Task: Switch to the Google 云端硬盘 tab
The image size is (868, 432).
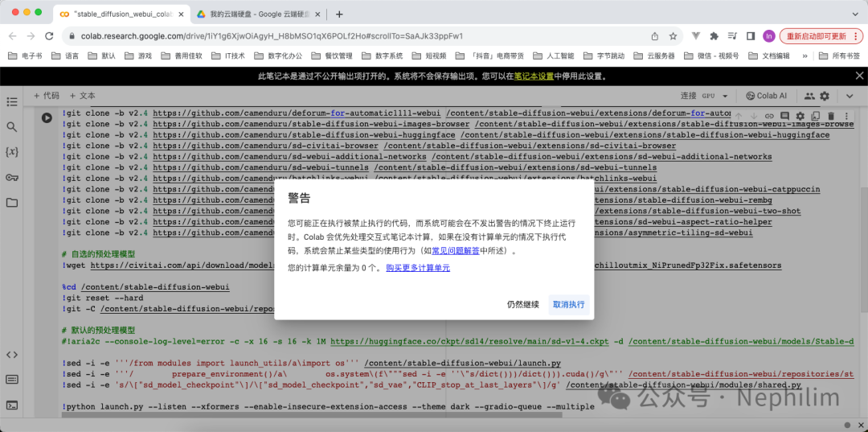Action: (x=257, y=14)
